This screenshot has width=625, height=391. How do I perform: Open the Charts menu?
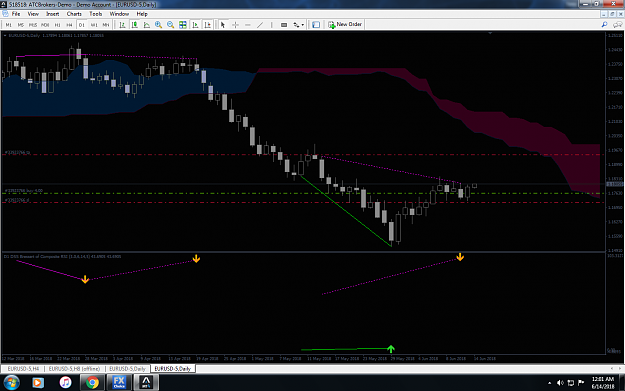tap(74, 14)
